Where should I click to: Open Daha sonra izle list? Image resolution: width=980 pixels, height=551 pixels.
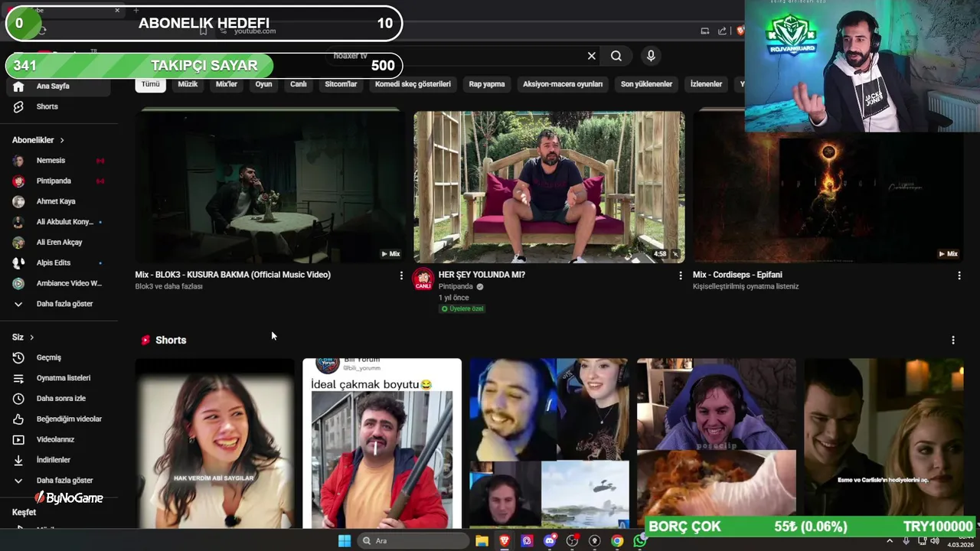[x=59, y=399]
